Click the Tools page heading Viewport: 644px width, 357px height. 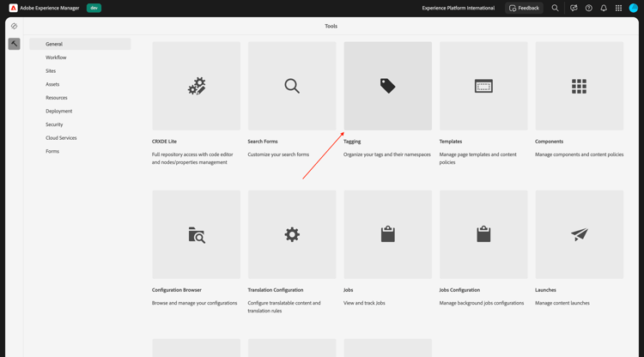[x=331, y=26]
